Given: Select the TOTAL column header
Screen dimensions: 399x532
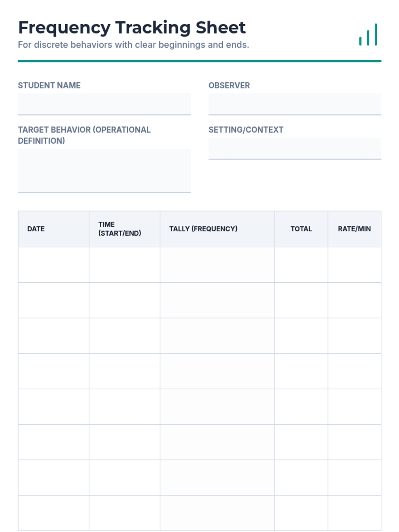Looking at the screenshot, I should (301, 229).
